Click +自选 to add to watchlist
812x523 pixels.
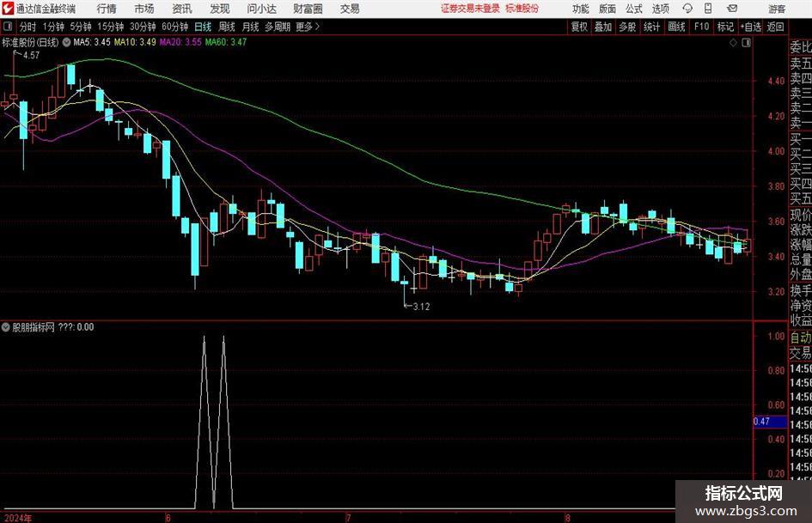click(751, 27)
